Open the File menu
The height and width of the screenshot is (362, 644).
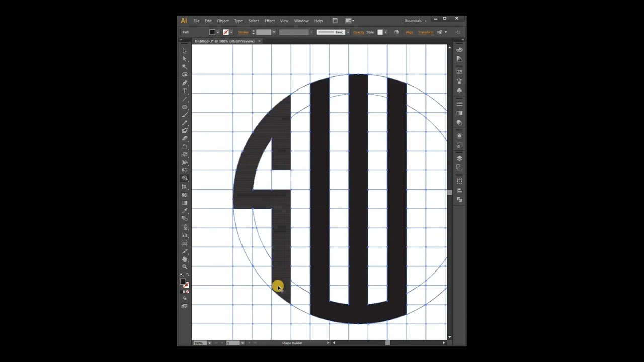pos(196,21)
